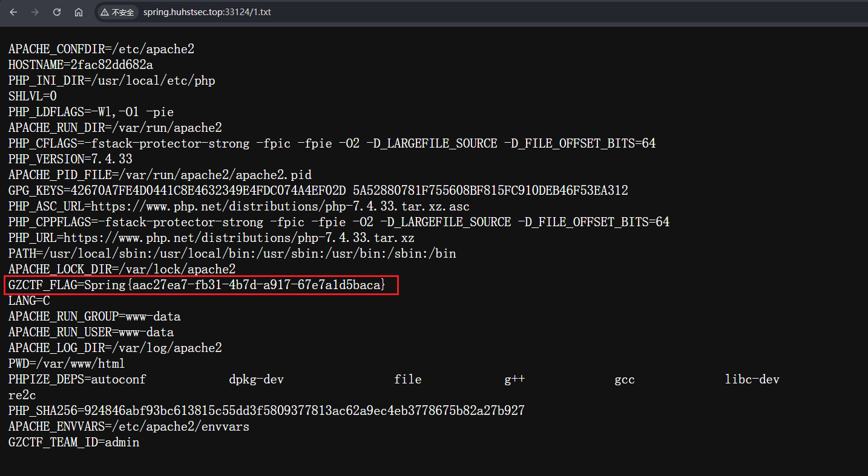Click the HOSTNAME=2fac82dd682a line
The width and height of the screenshot is (868, 476).
pos(81,65)
